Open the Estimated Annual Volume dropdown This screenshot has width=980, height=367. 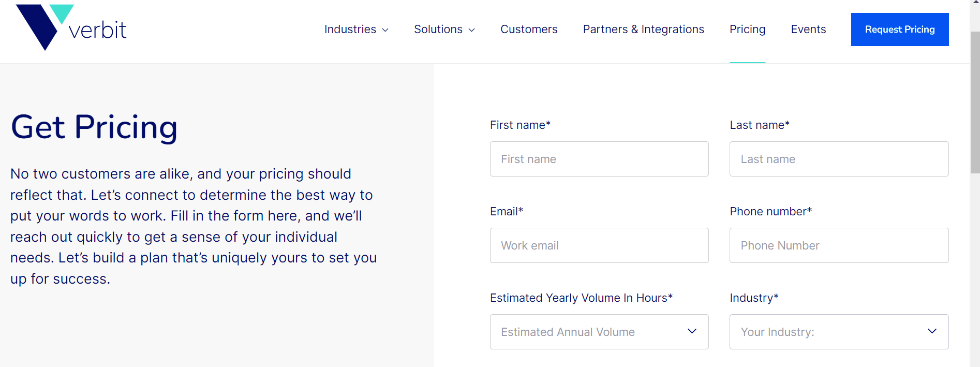[599, 332]
